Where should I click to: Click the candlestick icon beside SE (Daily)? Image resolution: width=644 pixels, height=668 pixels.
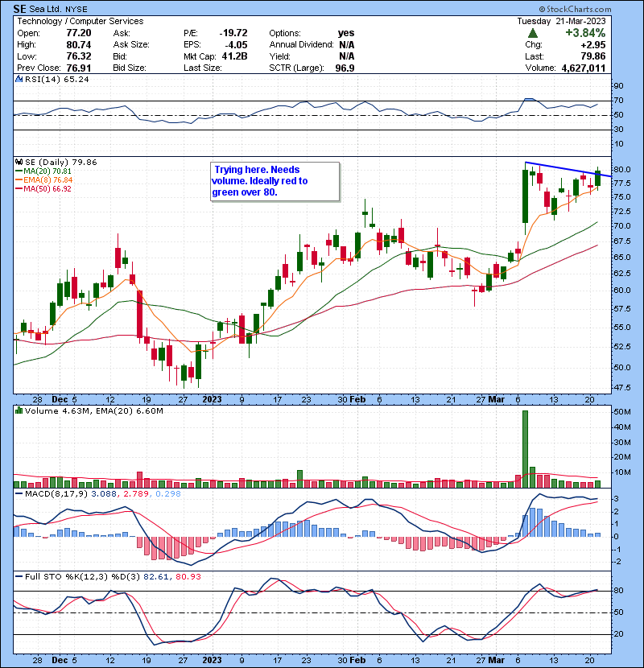point(19,162)
